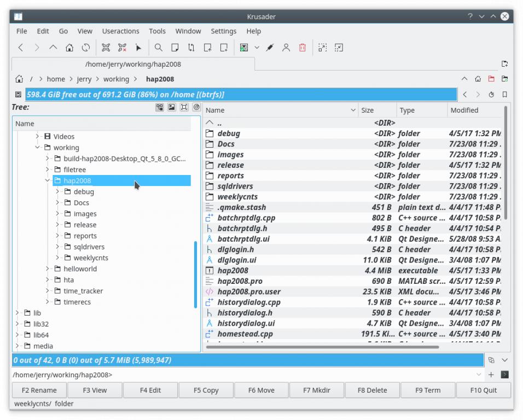Open the command line history dropdown

[x=479, y=375]
